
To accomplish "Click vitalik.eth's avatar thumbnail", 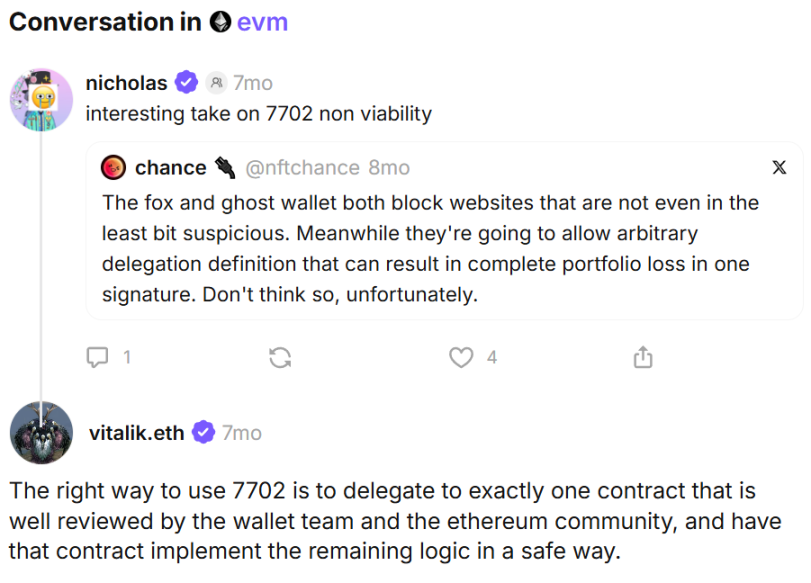I will point(41,433).
